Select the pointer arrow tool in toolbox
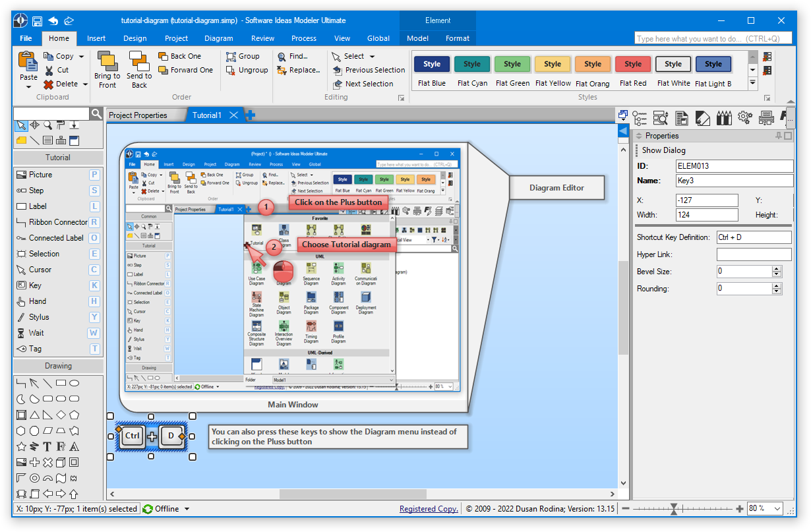Screen dimensions: 811x532 (21, 125)
